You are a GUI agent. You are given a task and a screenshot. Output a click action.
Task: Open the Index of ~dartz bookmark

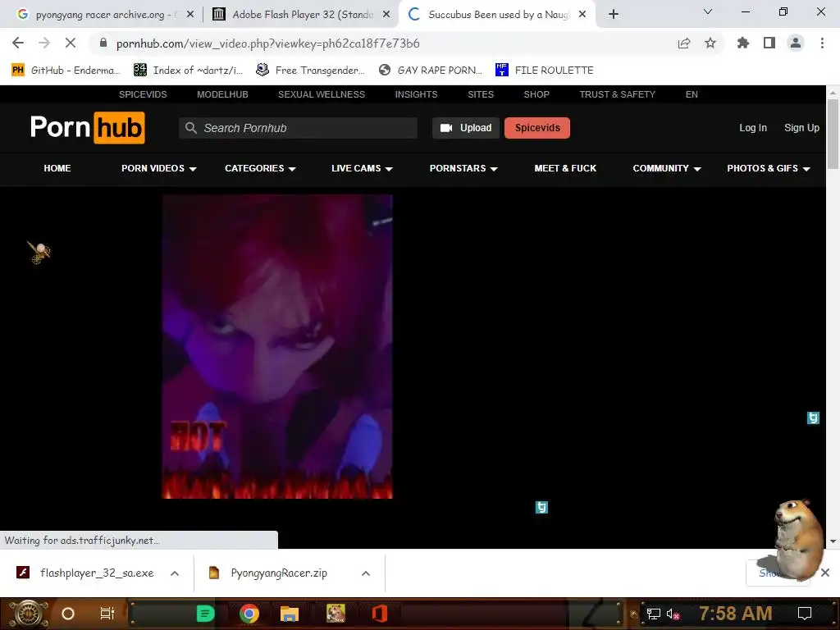(189, 71)
